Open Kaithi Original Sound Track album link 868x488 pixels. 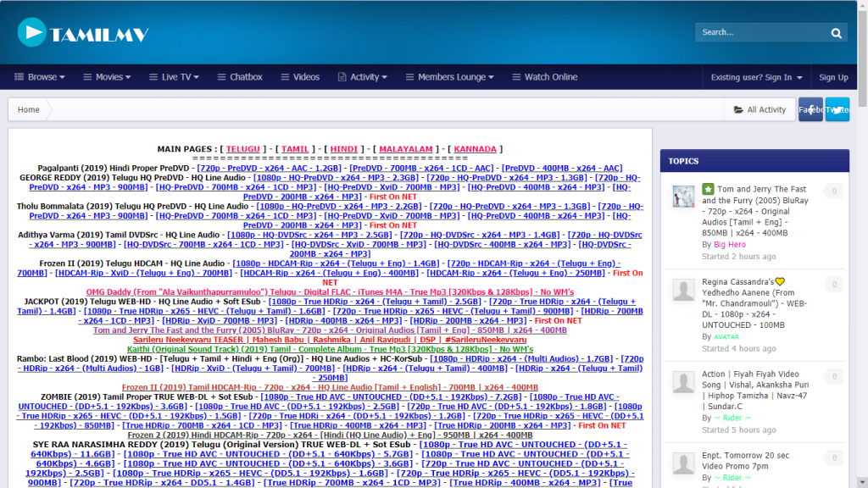(x=330, y=349)
